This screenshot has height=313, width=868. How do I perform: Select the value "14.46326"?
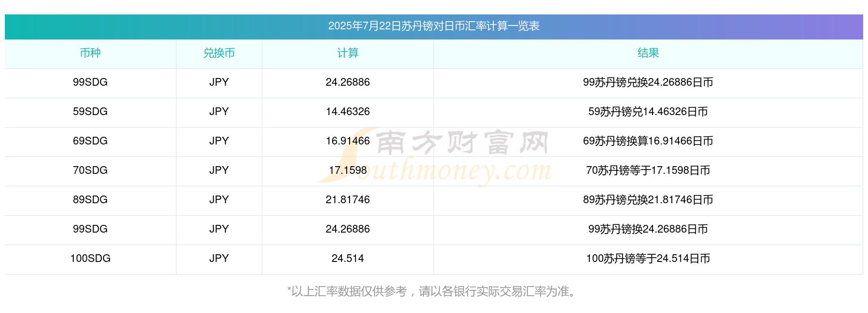coord(348,112)
